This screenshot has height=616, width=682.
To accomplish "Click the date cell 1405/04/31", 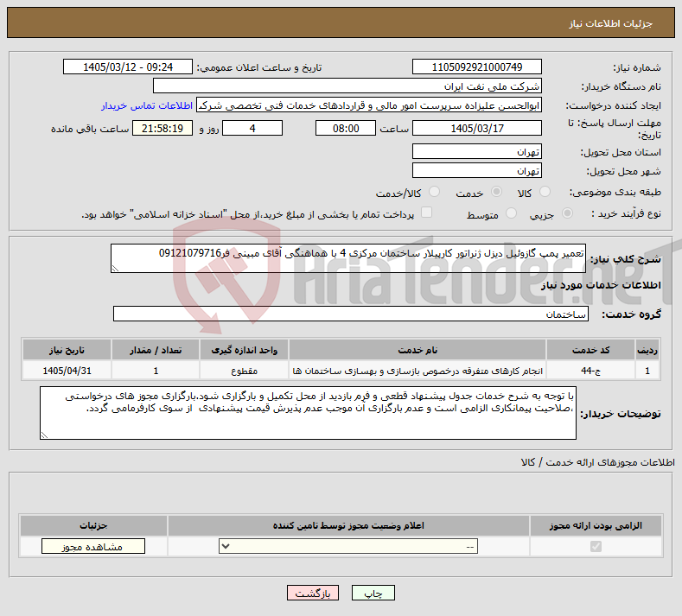I will point(67,371).
